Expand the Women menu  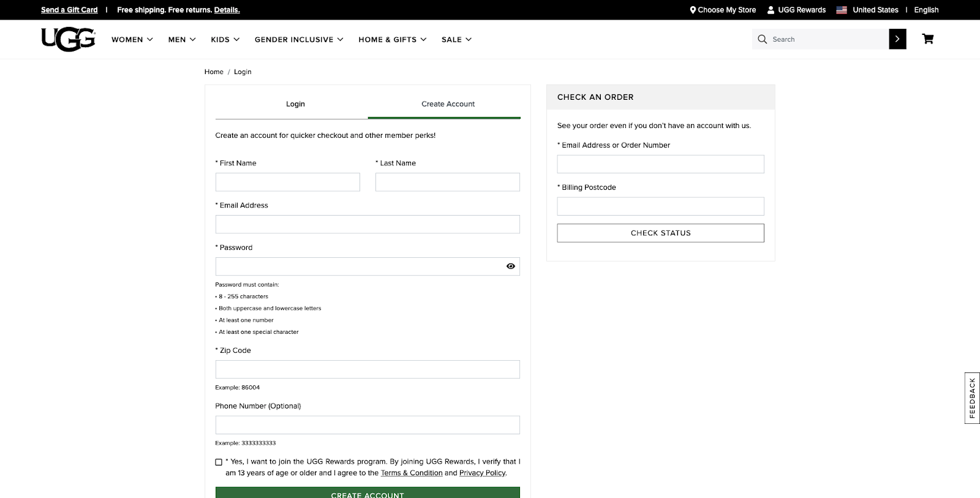[x=132, y=40]
